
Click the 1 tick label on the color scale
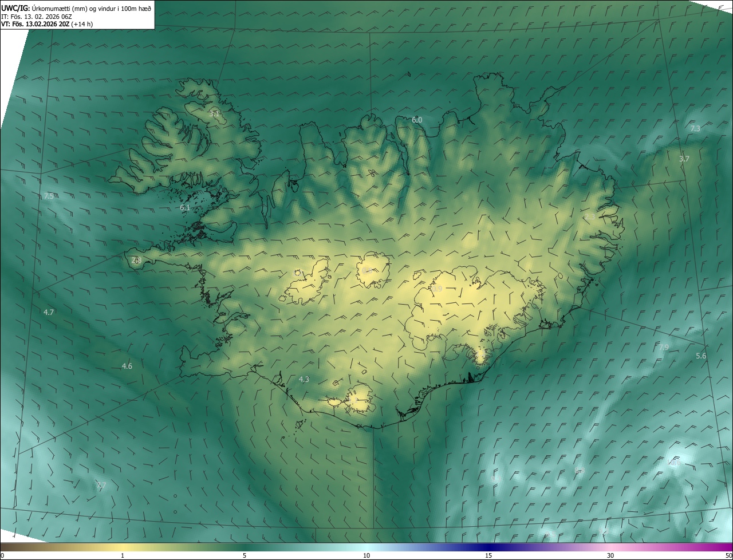[123, 555]
